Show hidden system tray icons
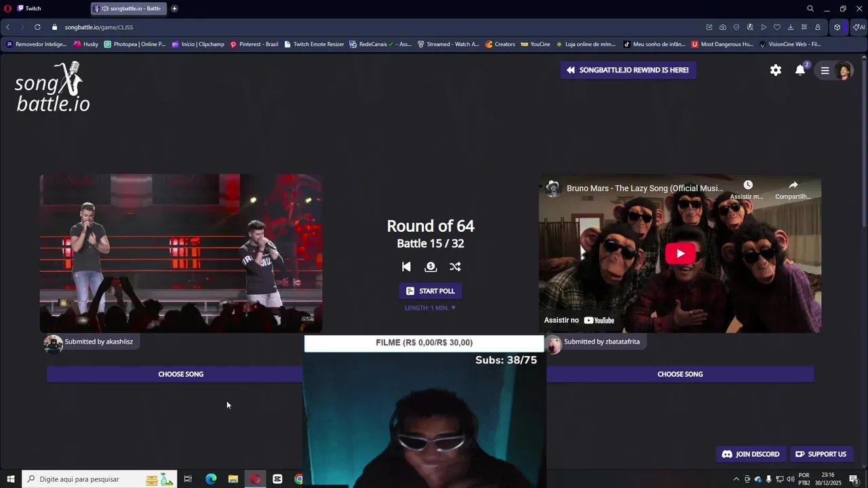 pos(736,479)
